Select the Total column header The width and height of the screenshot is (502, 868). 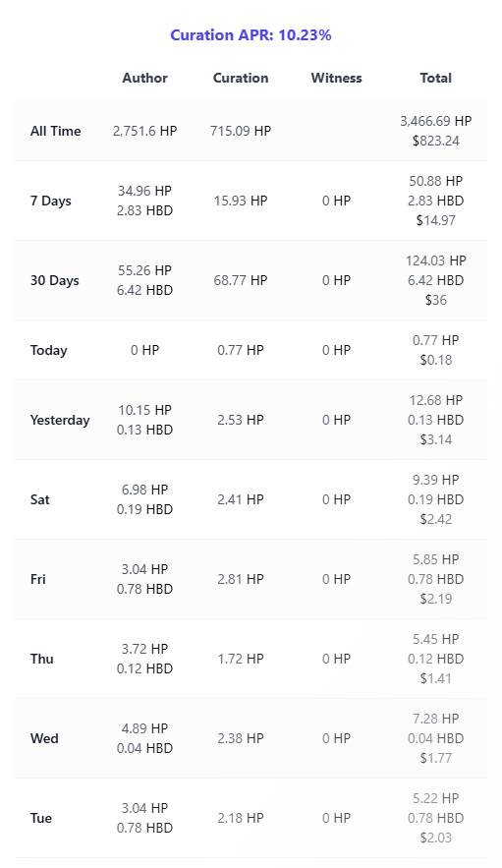[x=436, y=78]
